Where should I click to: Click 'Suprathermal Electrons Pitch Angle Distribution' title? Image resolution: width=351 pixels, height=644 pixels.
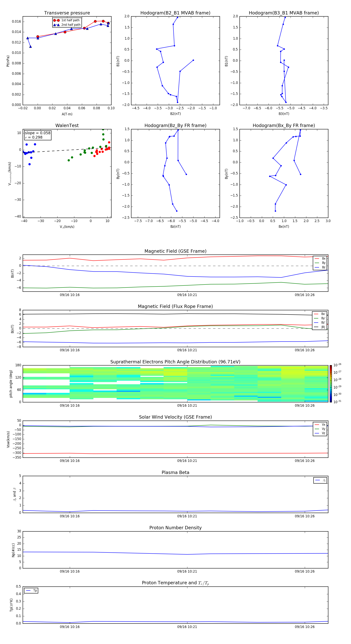175,362
